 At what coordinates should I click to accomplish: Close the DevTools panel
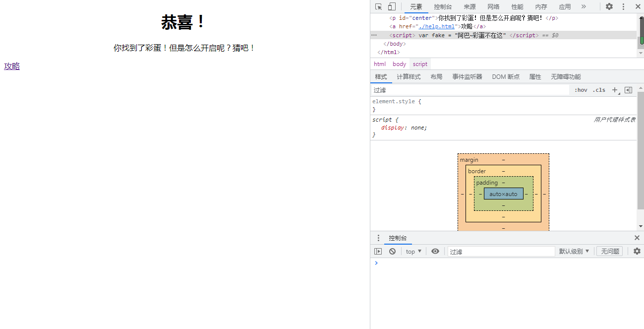click(638, 6)
